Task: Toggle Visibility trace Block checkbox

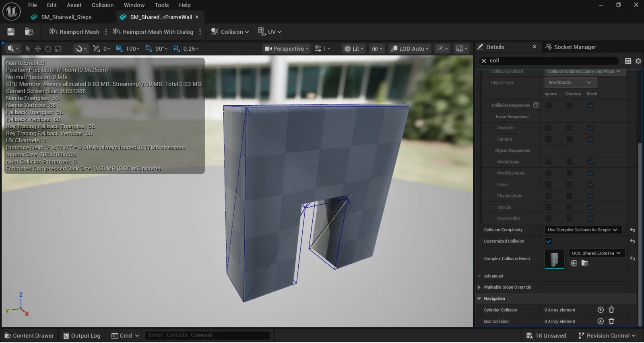Action: [590, 128]
